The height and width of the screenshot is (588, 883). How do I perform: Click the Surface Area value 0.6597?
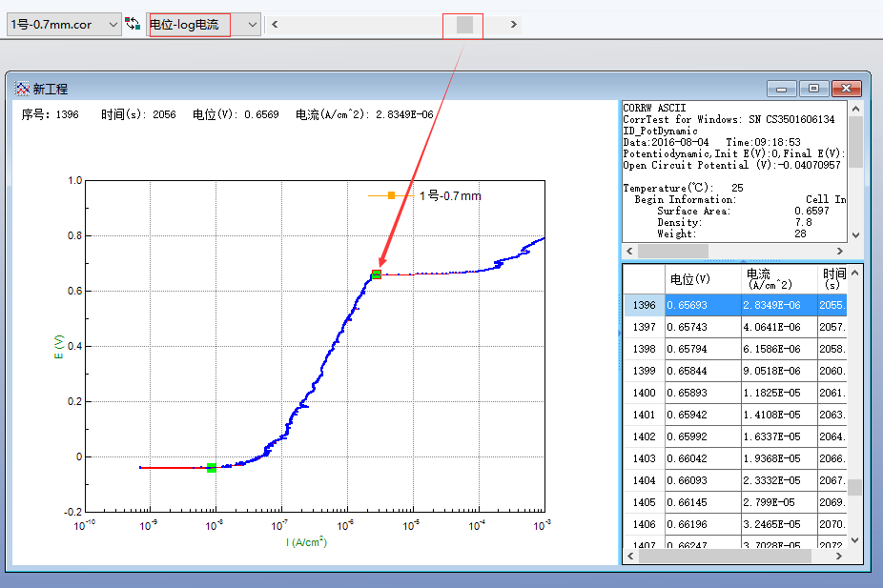(811, 211)
